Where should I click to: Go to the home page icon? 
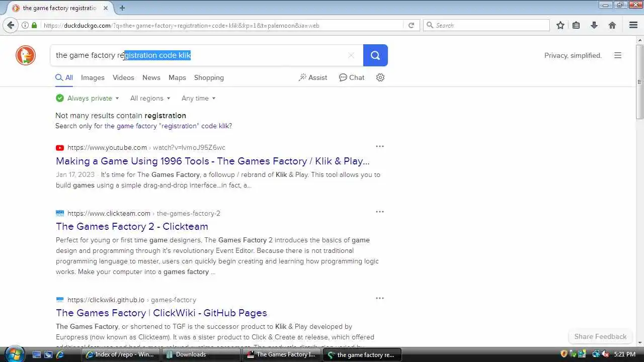tap(612, 25)
